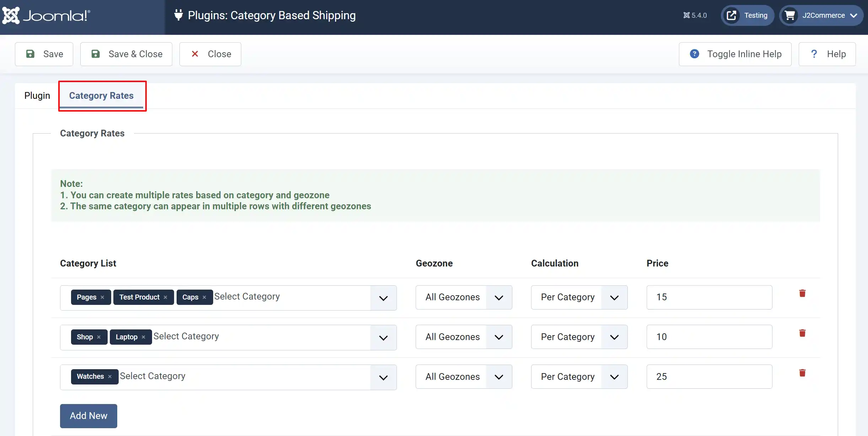This screenshot has height=436, width=868.
Task: Switch to the Plugin tab
Action: [37, 96]
